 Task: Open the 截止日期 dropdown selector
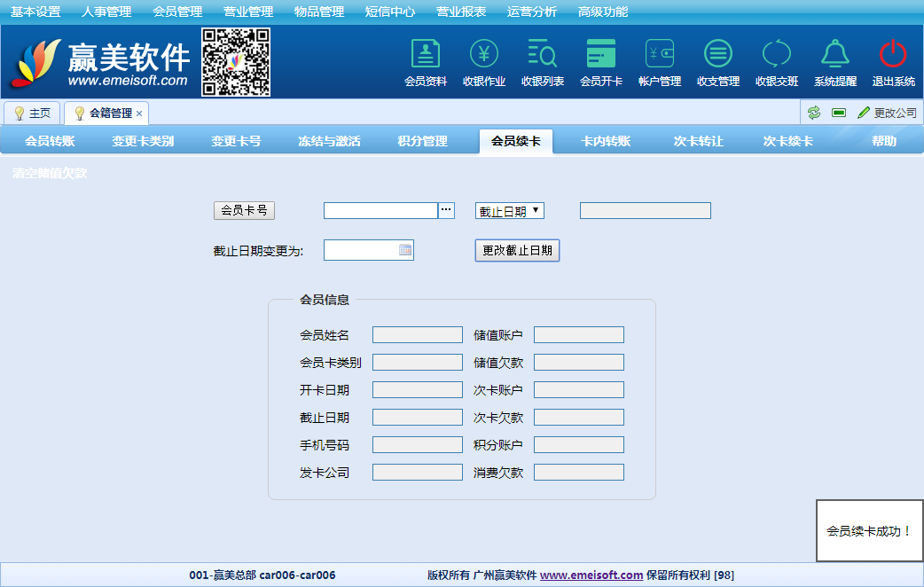pyautogui.click(x=508, y=210)
